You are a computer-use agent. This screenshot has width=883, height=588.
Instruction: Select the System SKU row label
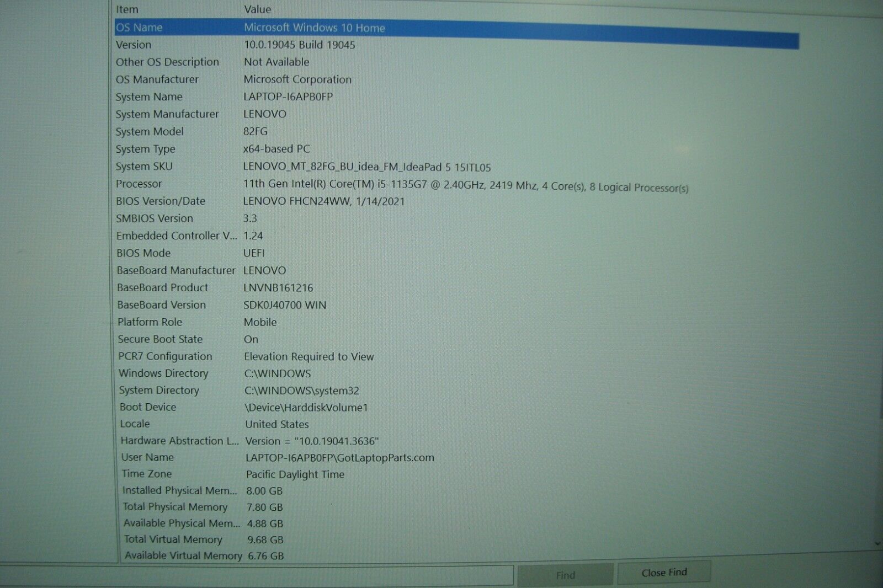pos(144,166)
